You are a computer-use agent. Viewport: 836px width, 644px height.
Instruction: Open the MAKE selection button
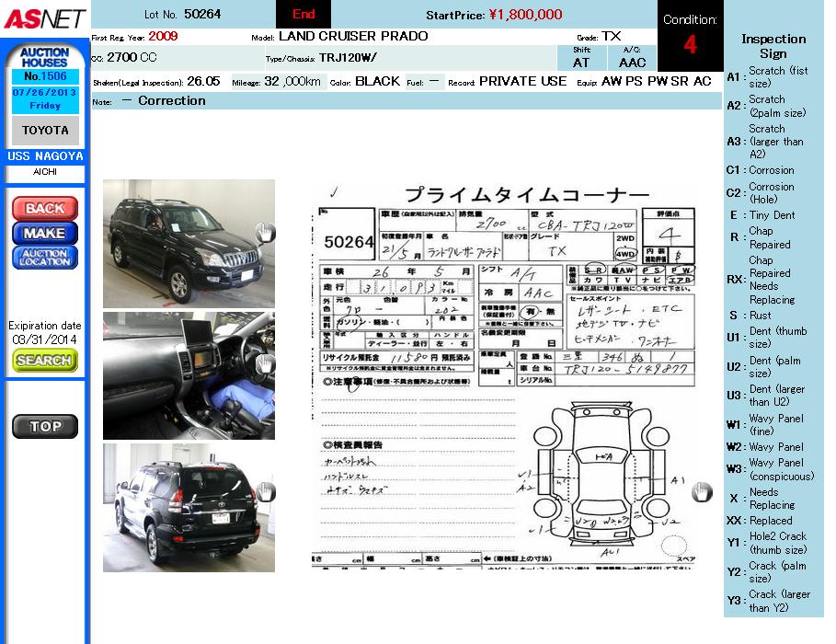point(45,233)
